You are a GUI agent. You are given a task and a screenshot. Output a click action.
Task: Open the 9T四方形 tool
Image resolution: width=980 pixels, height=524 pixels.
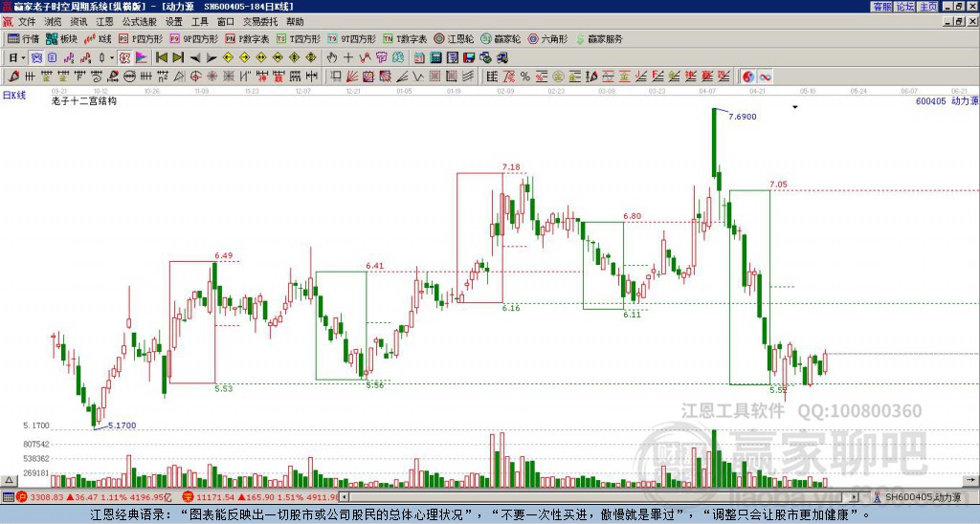pyautogui.click(x=351, y=38)
